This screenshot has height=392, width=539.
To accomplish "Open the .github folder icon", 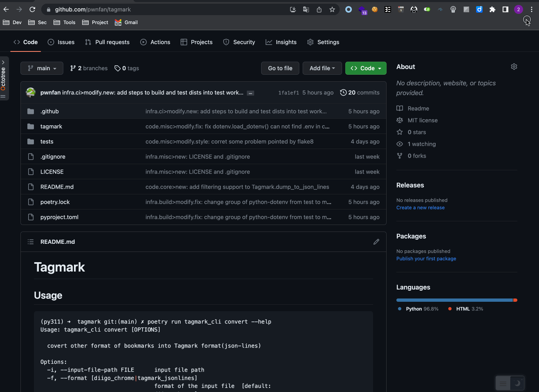I will 31,111.
